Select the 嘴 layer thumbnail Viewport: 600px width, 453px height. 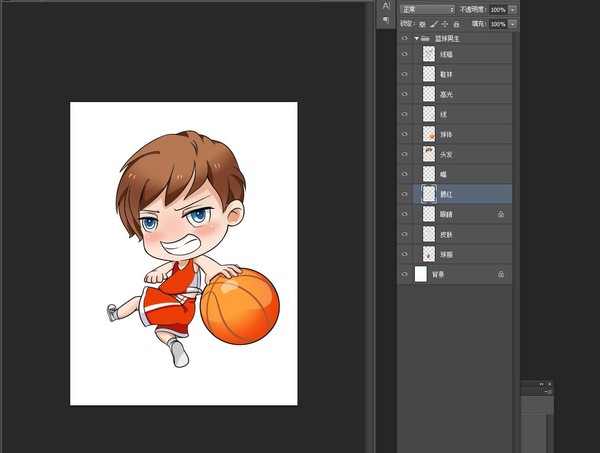(x=429, y=174)
